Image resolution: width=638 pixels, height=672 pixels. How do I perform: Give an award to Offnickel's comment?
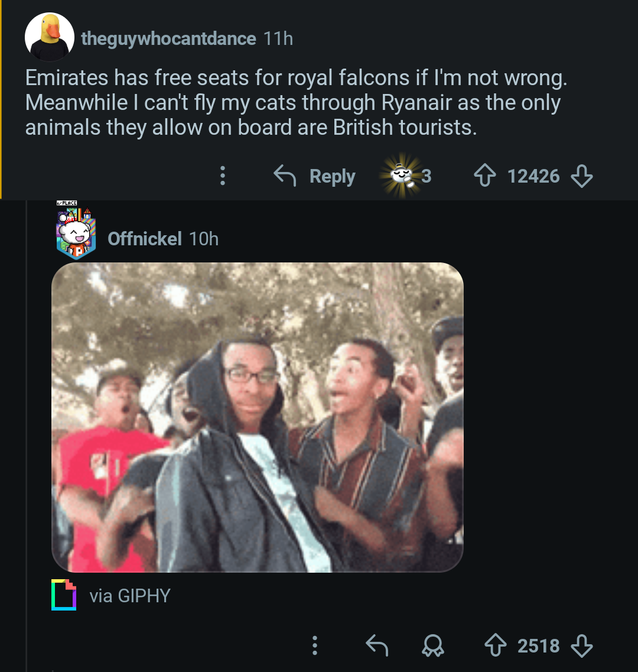(x=434, y=646)
